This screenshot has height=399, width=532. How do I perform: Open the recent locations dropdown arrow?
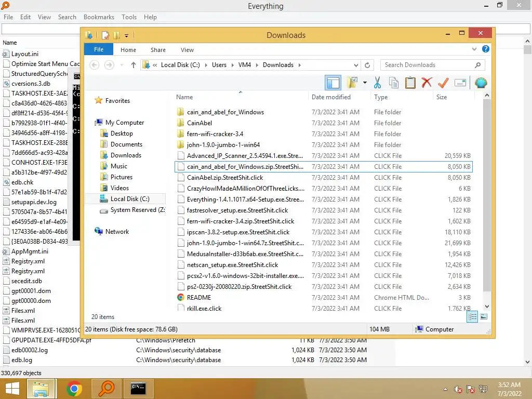tap(122, 65)
